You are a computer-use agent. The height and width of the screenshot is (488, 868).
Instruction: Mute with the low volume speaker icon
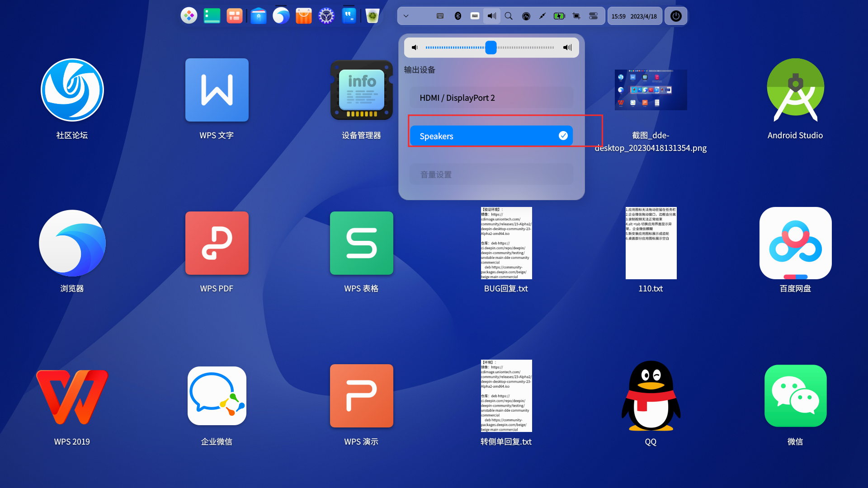click(415, 47)
